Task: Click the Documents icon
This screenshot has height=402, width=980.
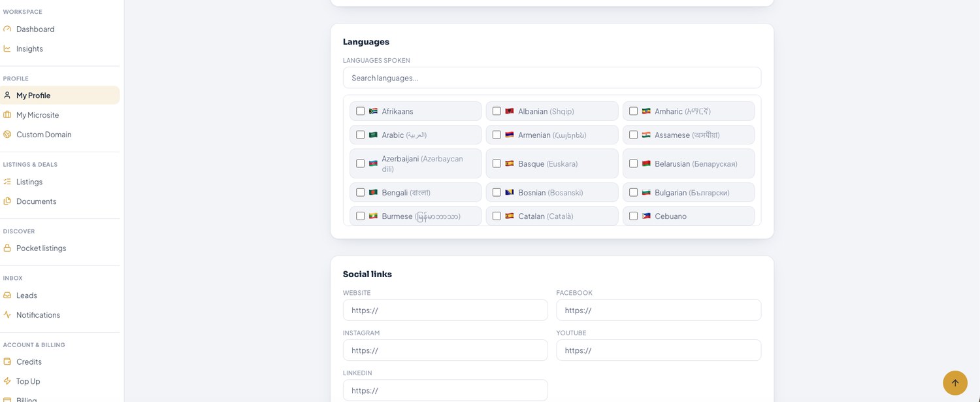Action: click(x=7, y=201)
